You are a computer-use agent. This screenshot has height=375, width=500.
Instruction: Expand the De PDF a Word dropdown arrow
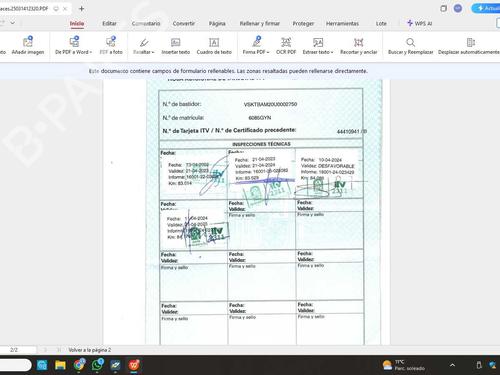[x=91, y=52]
